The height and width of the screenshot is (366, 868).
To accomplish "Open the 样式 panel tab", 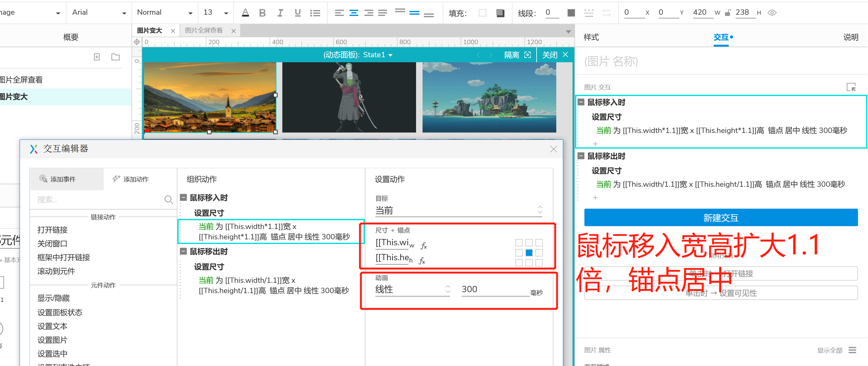I will (591, 37).
